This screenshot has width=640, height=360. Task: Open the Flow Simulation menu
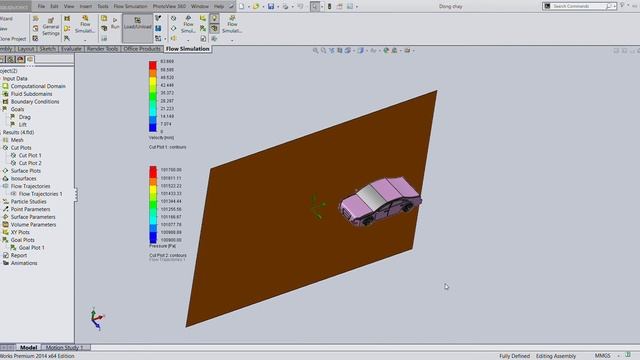130,6
